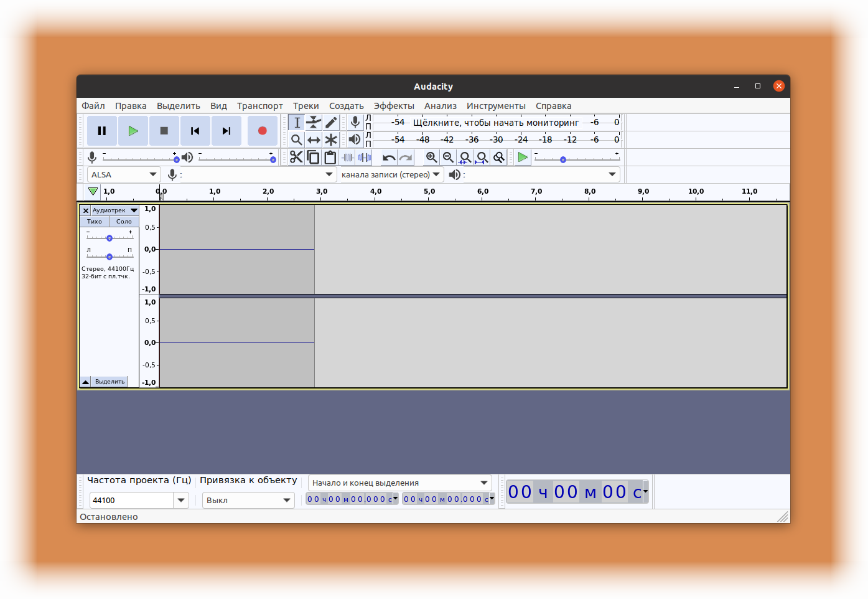Click recording meter to start monitoring
The width and height of the screenshot is (868, 599).
pyautogui.click(x=496, y=123)
